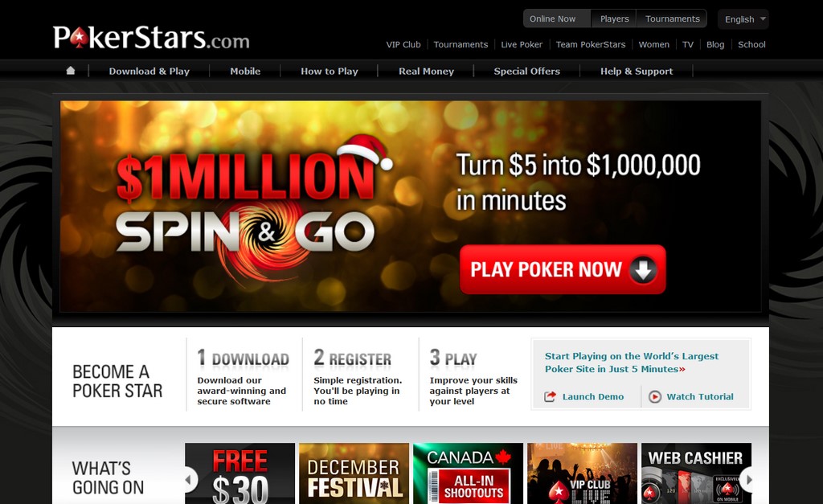Viewport: 823px width, 504px height.
Task: Open the Download & Play menu
Action: tap(149, 72)
